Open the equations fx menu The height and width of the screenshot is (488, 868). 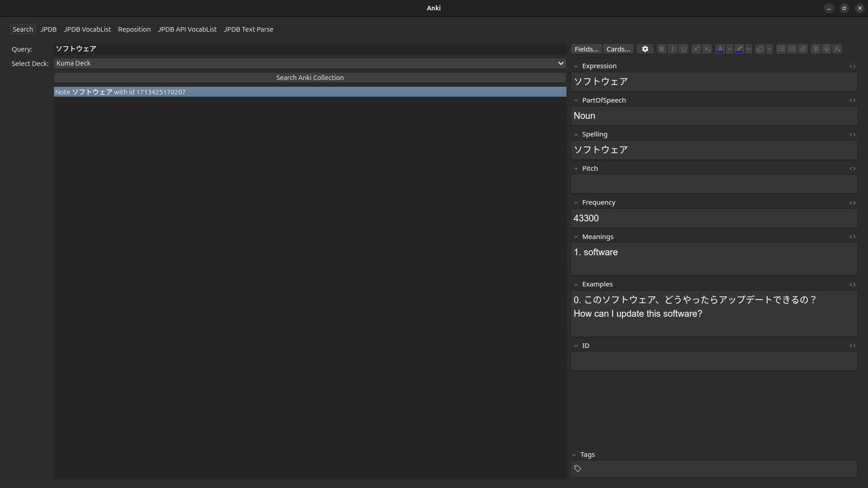pyautogui.click(x=837, y=49)
